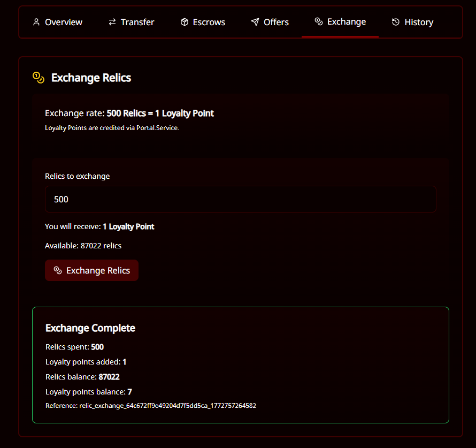Click the relic_exchange reference ID text
The width and height of the screenshot is (476, 448).
[x=167, y=406]
